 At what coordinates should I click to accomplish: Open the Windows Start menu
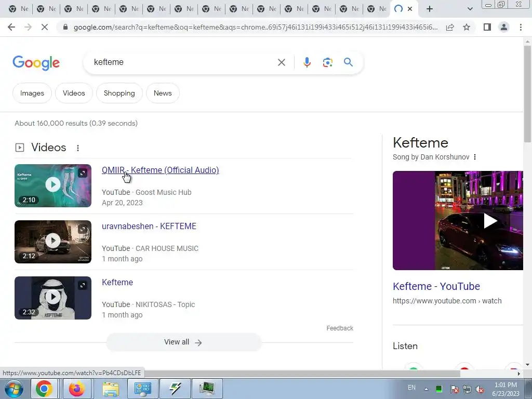14,389
